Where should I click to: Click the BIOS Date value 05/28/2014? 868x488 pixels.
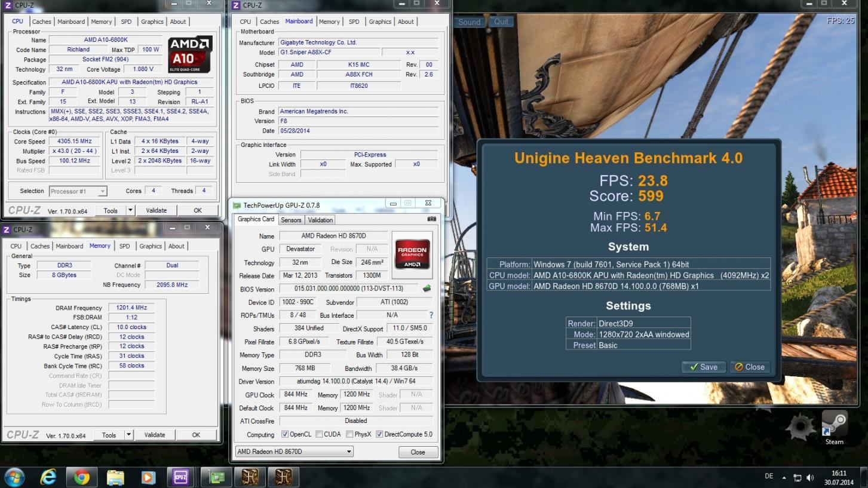tap(358, 131)
